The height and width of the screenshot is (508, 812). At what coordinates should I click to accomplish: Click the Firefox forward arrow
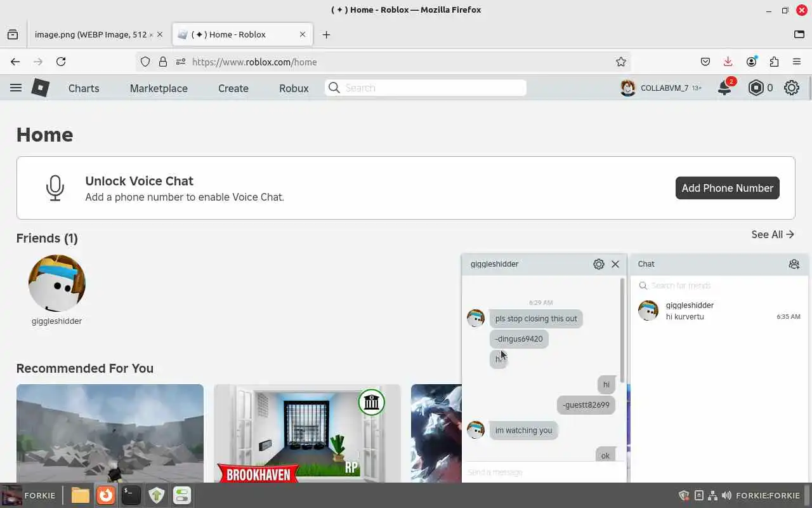point(38,62)
